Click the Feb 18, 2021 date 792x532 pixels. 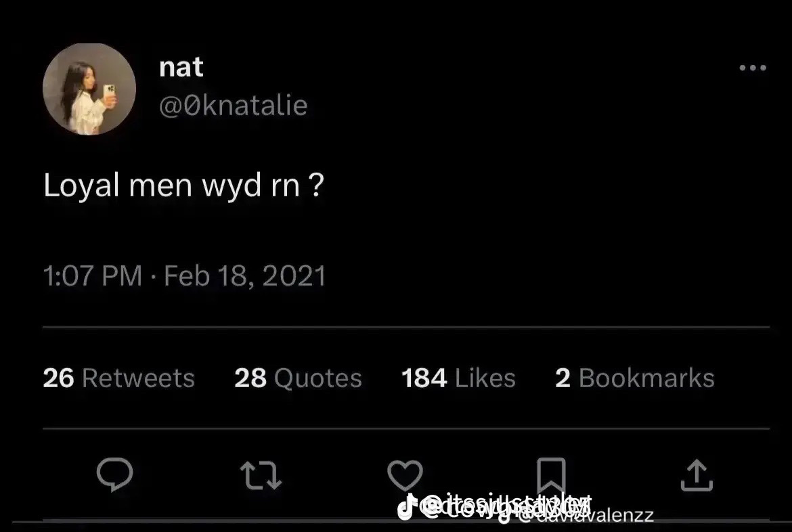coord(245,276)
